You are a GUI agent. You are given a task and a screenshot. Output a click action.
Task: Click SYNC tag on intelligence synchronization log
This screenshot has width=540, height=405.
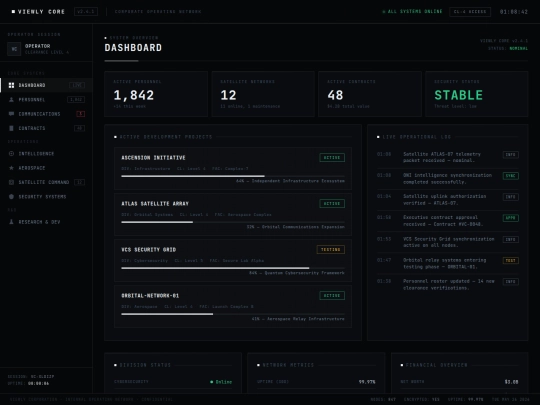click(511, 176)
